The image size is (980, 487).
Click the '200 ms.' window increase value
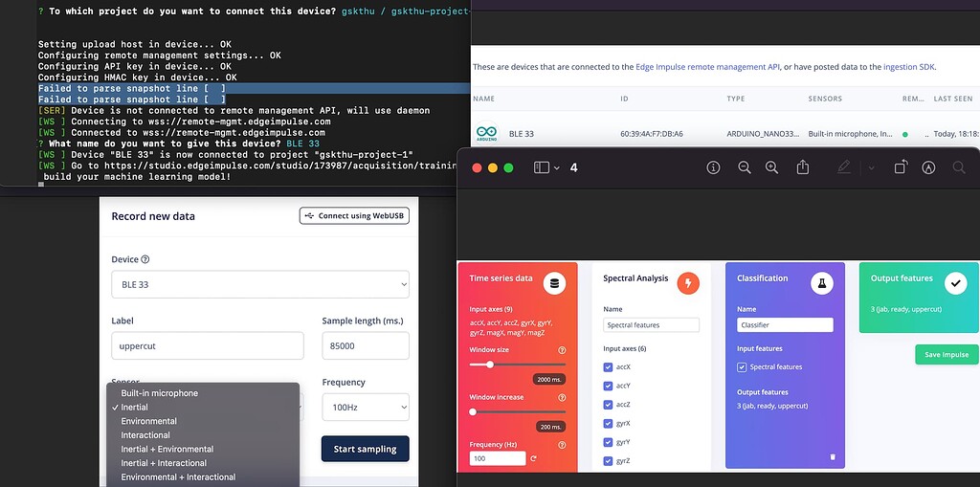tap(550, 427)
